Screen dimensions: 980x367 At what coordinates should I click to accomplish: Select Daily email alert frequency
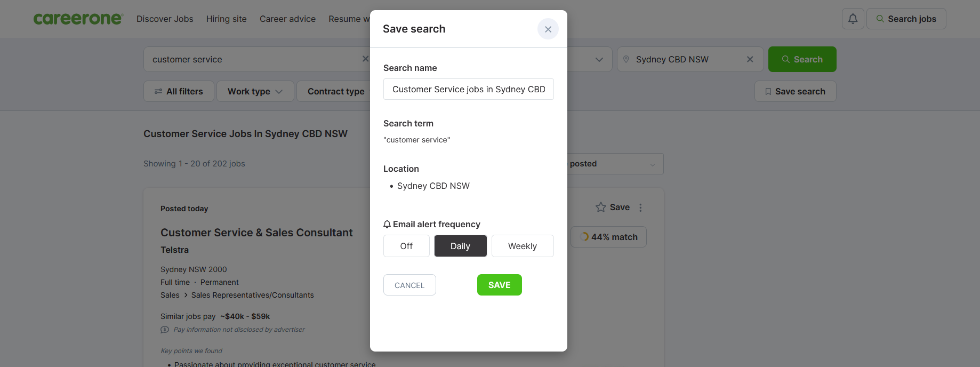coord(460,246)
